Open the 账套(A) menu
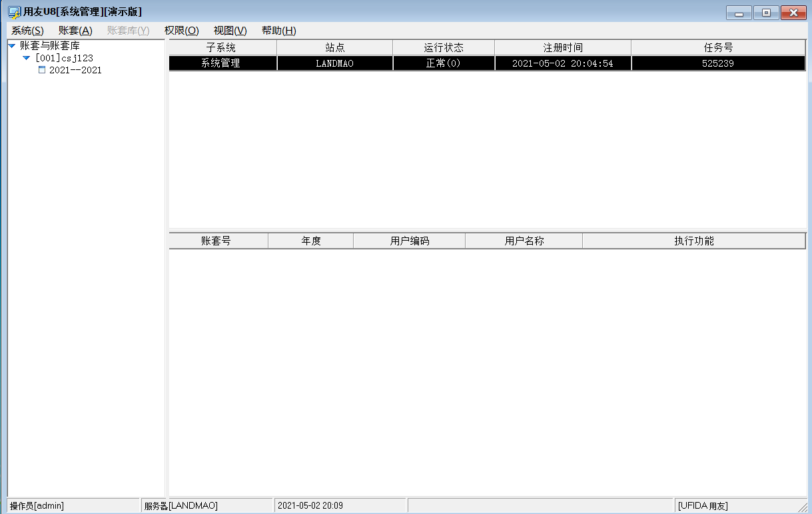This screenshot has width=812, height=514. tap(76, 30)
